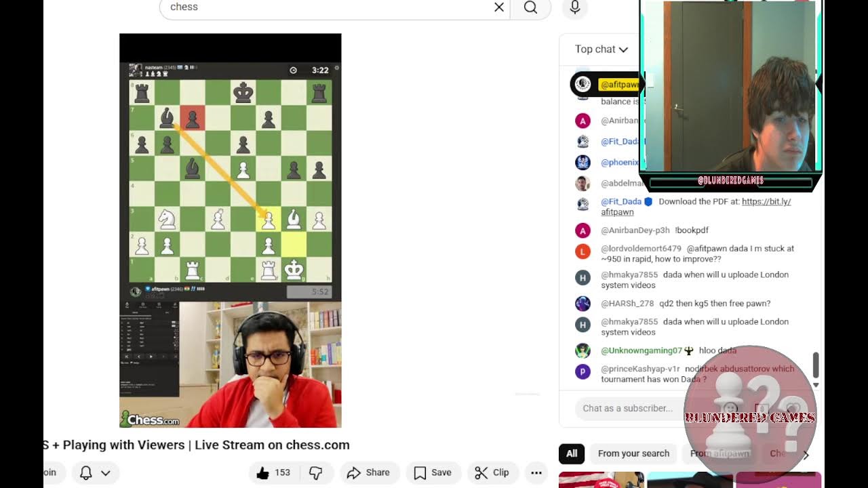868x488 pixels.
Task: Click the black king on the chessboard
Action: click(243, 92)
